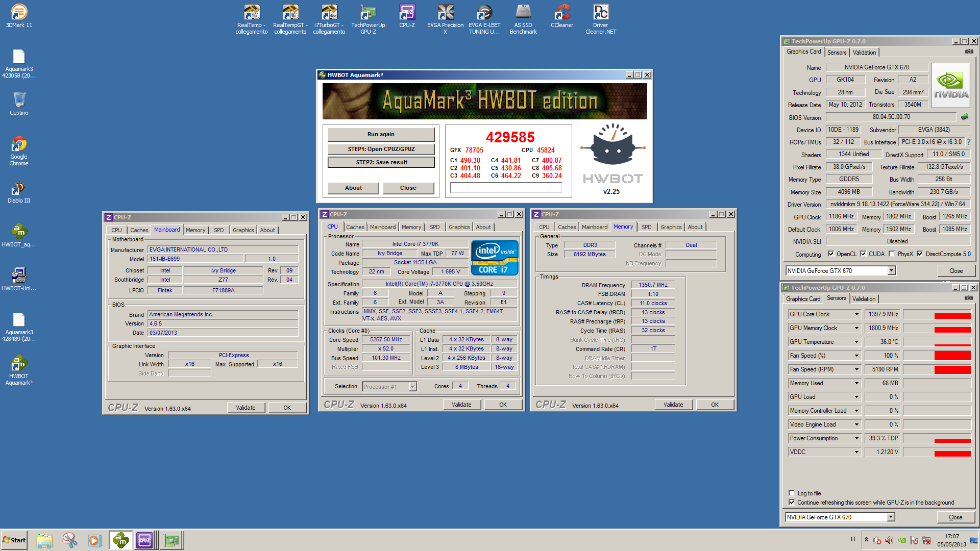980x551 pixels.
Task: Open the GPU selector dropdown in Graphics Card window
Action: [x=892, y=271]
